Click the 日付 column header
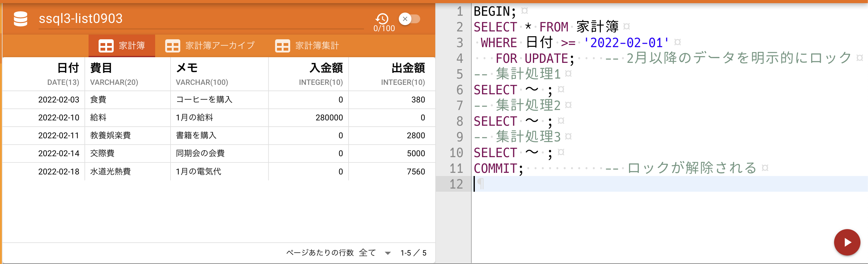Image resolution: width=868 pixels, height=264 pixels. coord(44,74)
